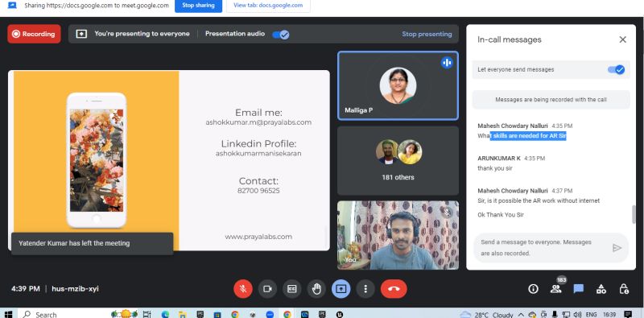Close the In-call messages panel
Screen dimensions: 644x318
(622, 39)
